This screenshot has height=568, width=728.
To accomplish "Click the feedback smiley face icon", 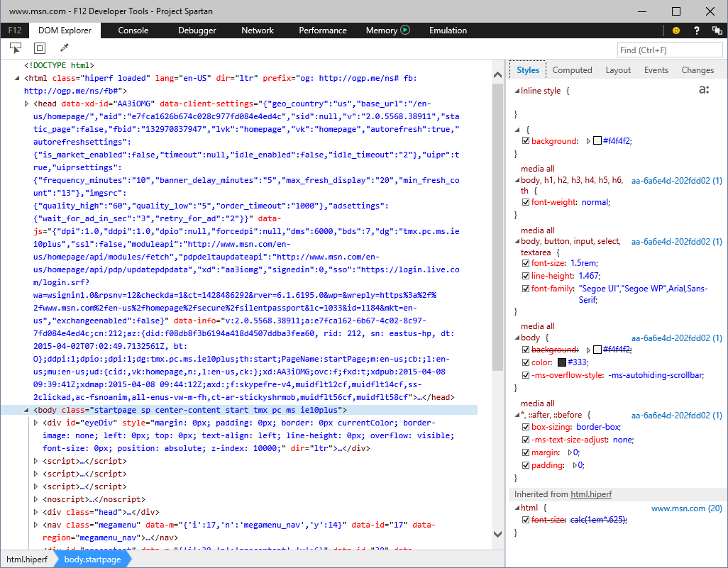I will point(676,30).
